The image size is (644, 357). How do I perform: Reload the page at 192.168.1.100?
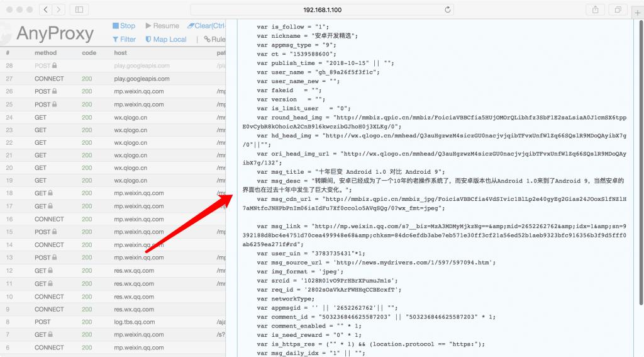(448, 9)
